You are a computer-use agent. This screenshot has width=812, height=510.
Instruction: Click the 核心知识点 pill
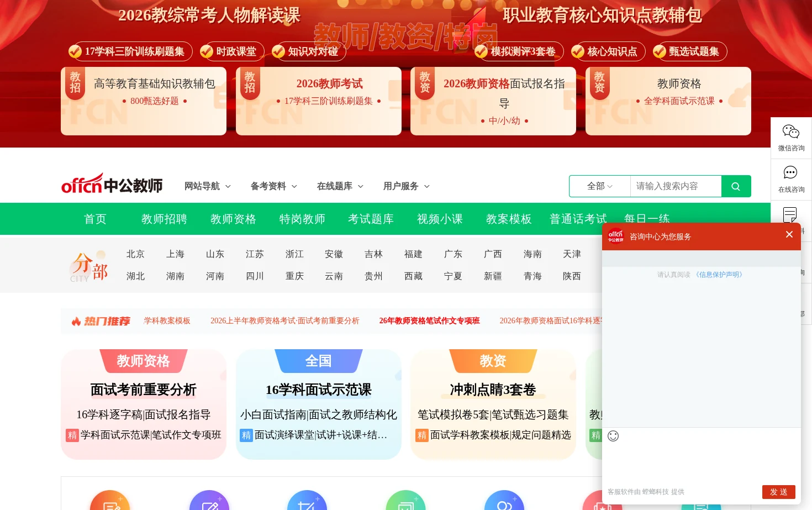point(608,51)
